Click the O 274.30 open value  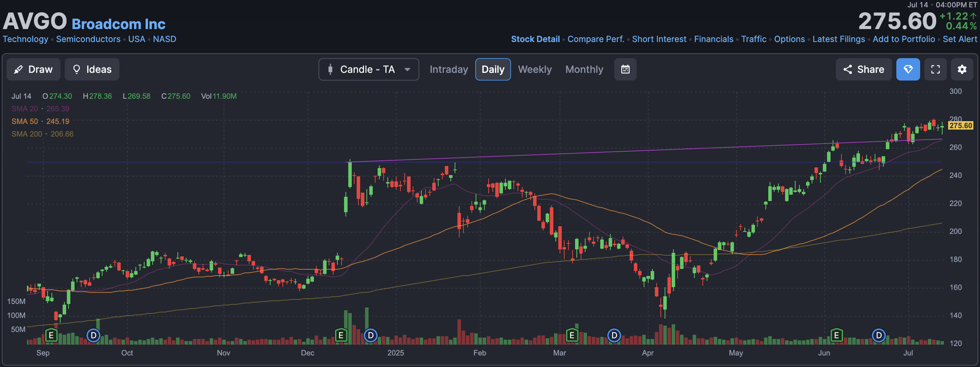(x=57, y=96)
